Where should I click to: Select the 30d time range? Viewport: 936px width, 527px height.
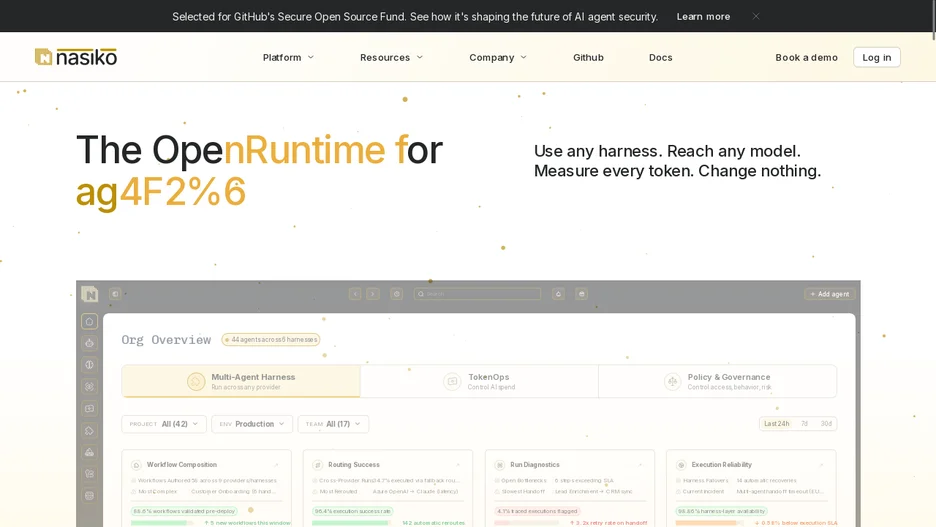826,424
